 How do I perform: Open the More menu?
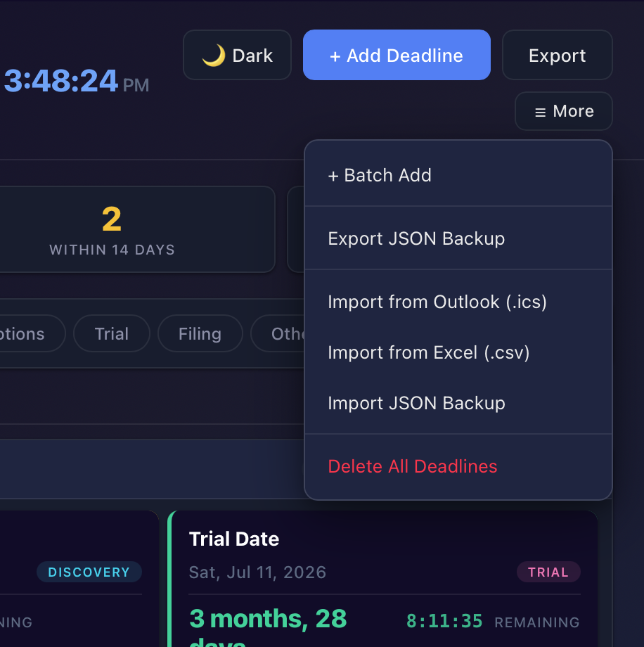(x=563, y=110)
